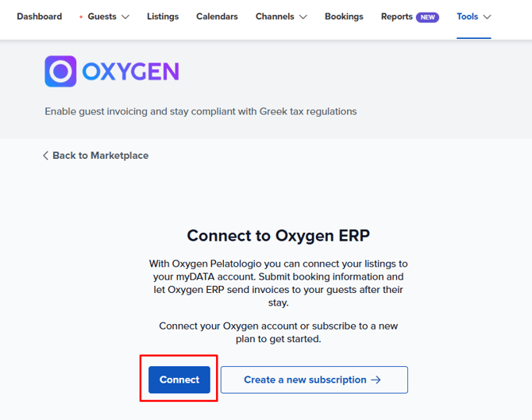Screen dimensions: 532x420
Task: Open the Reports section
Action: click(397, 17)
